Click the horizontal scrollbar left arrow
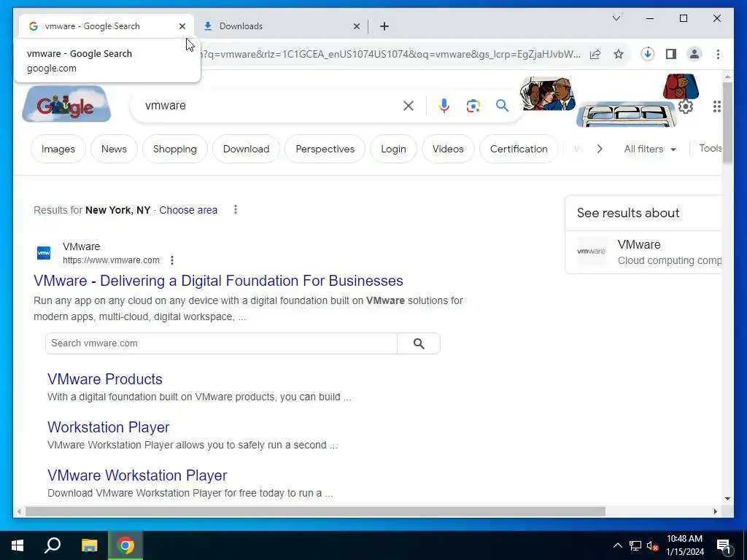Viewport: 747px width, 560px height. click(x=19, y=511)
